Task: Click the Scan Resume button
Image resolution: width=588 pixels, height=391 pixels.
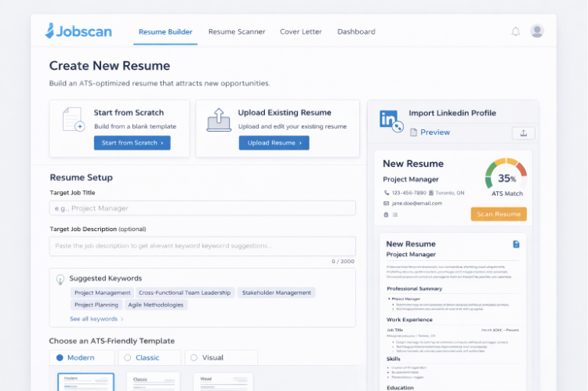Action: point(499,214)
